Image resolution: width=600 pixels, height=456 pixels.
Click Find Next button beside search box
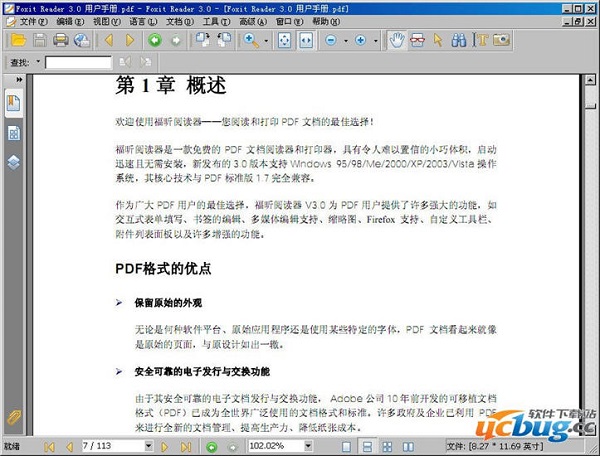pyautogui.click(x=146, y=62)
